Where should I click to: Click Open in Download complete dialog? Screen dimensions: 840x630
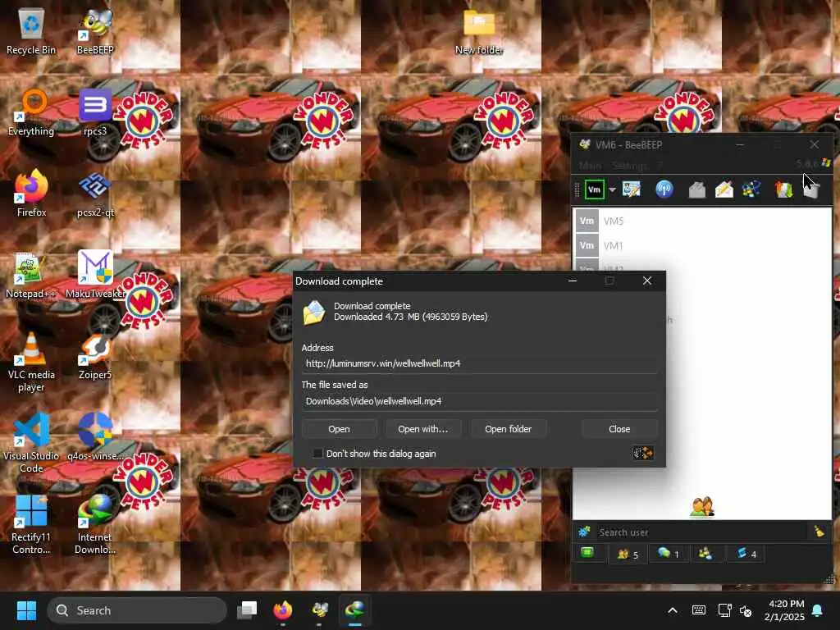pyautogui.click(x=339, y=429)
